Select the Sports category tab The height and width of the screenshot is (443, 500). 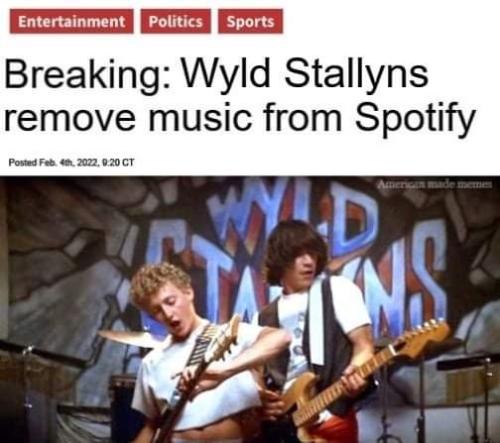pyautogui.click(x=250, y=21)
